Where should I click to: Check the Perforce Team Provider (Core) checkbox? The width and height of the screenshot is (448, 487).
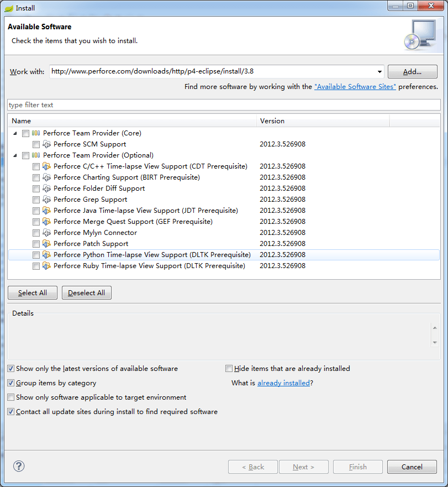pyautogui.click(x=25, y=134)
